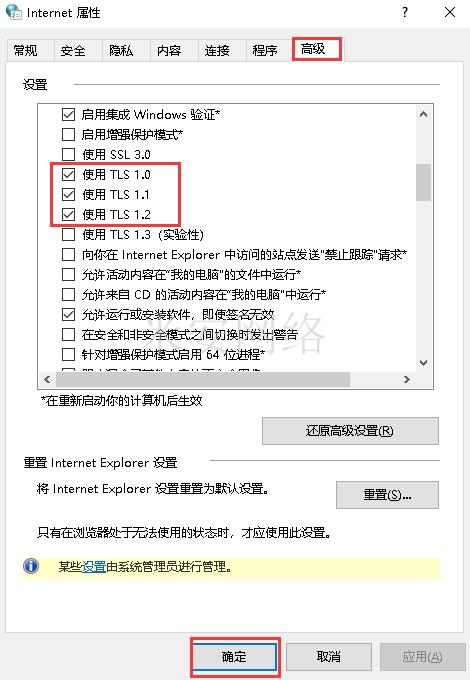Uncheck the 使用 TLS 1.0 checkbox
The height and width of the screenshot is (680, 470).
click(x=69, y=175)
